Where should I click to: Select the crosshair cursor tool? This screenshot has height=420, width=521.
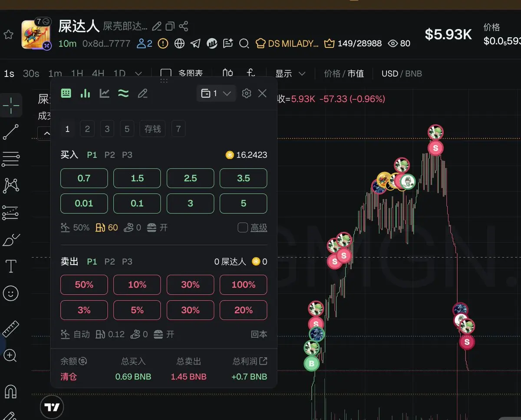[11, 105]
